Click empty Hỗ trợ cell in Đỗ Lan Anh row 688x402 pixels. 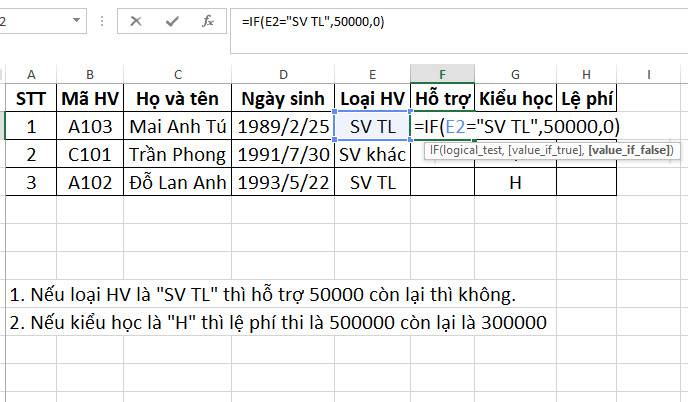point(442,182)
